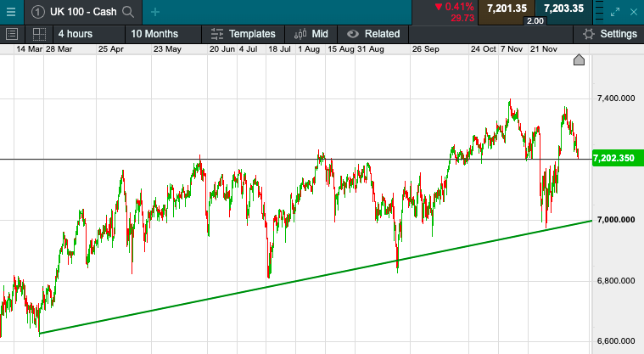Image resolution: width=644 pixels, height=354 pixels.
Task: Click the dashed-lines icon beside buy price
Action: point(599,12)
